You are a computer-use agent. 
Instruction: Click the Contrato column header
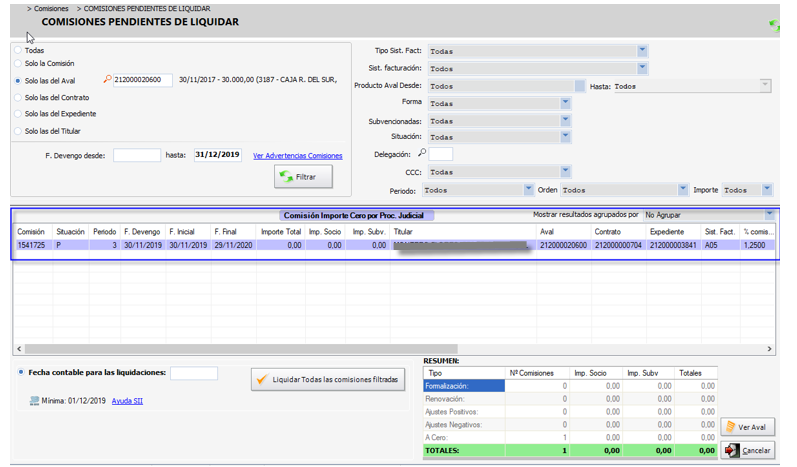click(x=619, y=231)
